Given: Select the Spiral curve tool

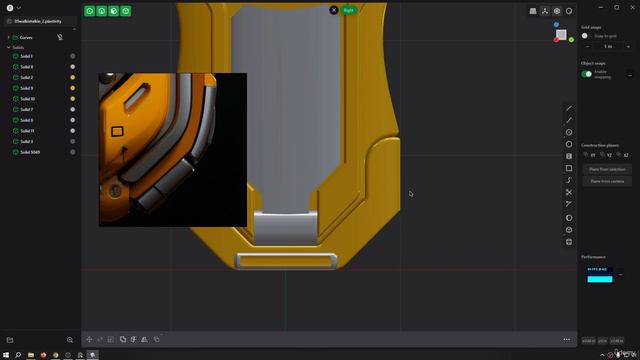Looking at the screenshot, I should pyautogui.click(x=569, y=180).
